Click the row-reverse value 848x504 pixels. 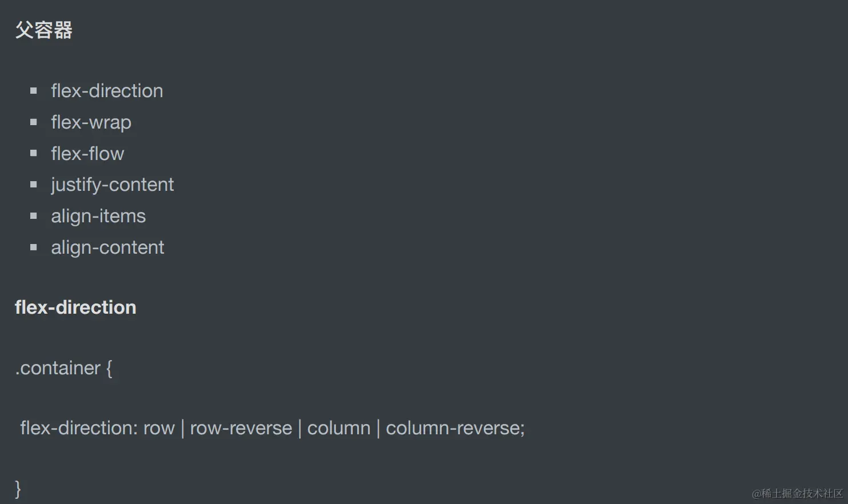click(241, 428)
